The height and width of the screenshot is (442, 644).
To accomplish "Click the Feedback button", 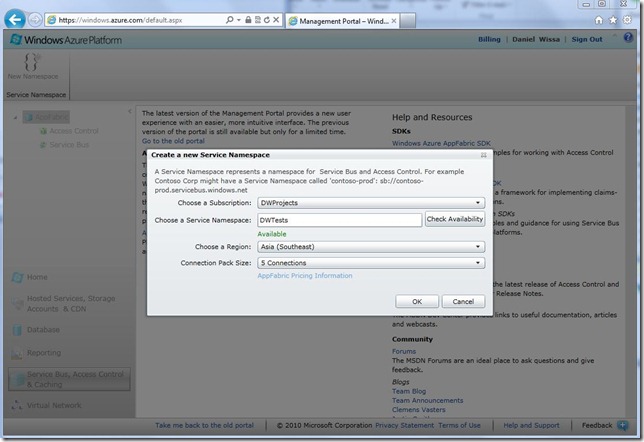I will coord(597,425).
